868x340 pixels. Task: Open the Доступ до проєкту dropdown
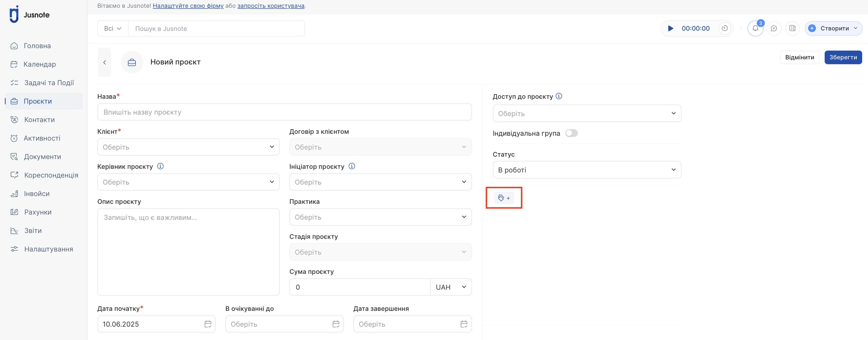[x=587, y=113]
